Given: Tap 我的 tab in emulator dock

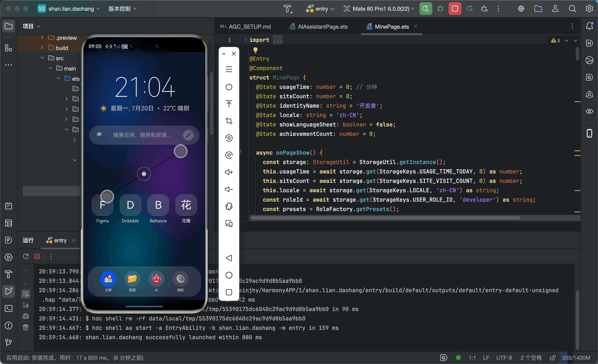Looking at the screenshot, I should coord(180,282).
